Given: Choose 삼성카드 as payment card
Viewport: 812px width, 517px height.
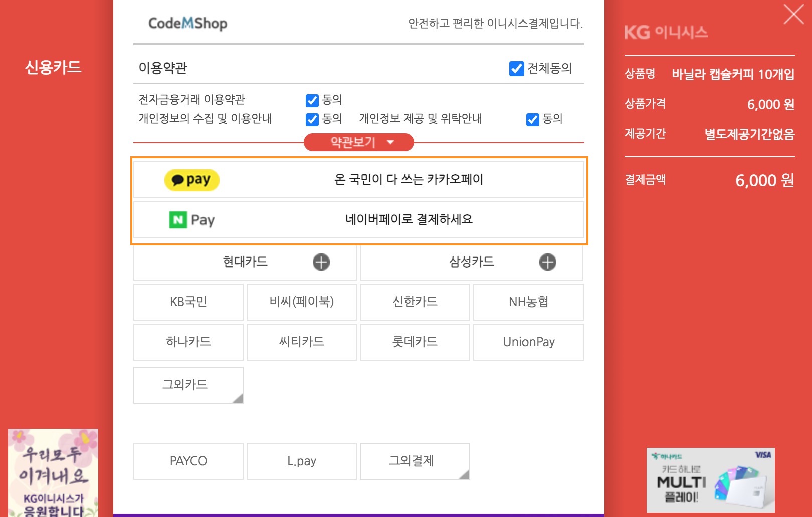Looking at the screenshot, I should 472,262.
